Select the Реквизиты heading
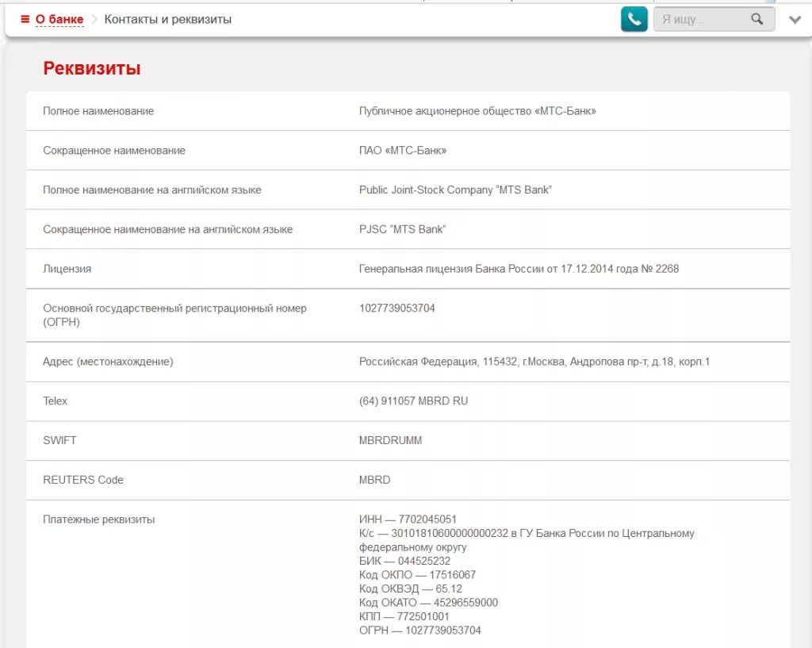This screenshot has width=812, height=648. point(92,68)
